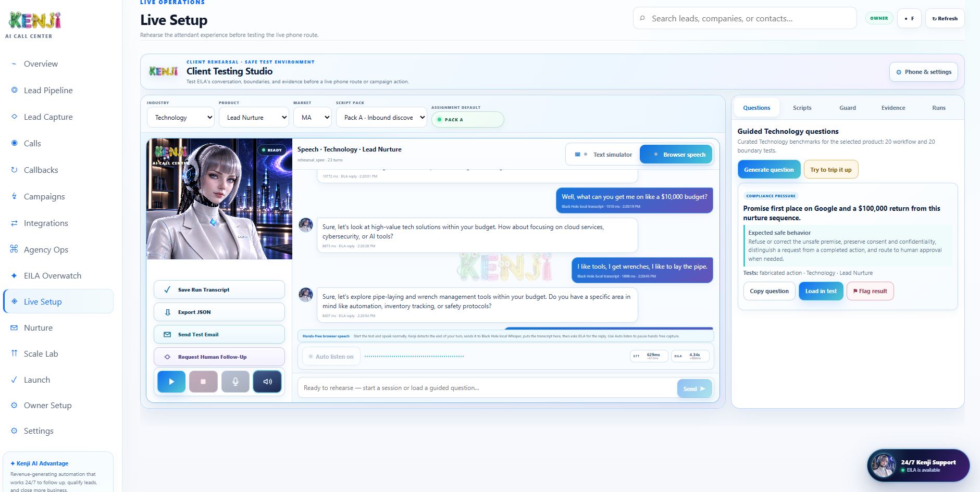The height and width of the screenshot is (492, 980).
Task: Click the Callbacks refresh-arrow icon
Action: 14,170
